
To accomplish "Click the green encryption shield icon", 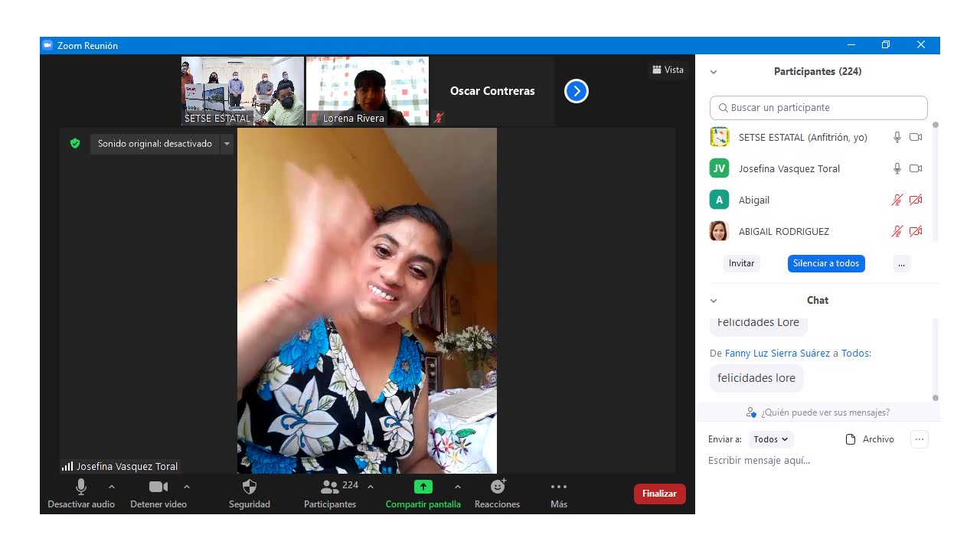I will 75,143.
